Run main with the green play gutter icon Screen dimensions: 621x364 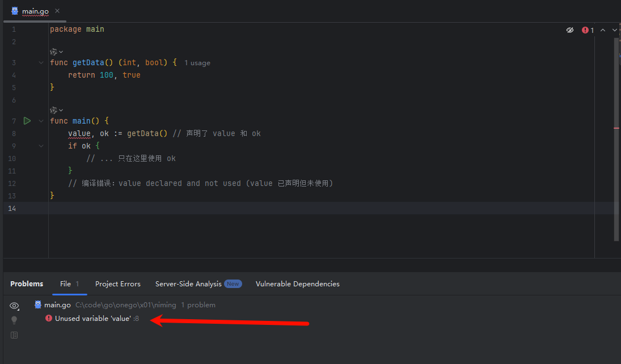point(27,121)
